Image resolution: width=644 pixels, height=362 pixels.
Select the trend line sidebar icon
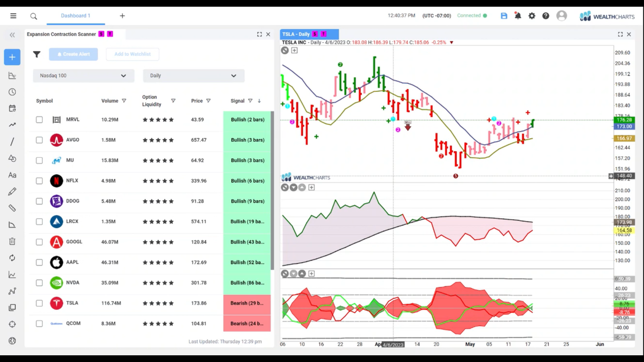(12, 125)
